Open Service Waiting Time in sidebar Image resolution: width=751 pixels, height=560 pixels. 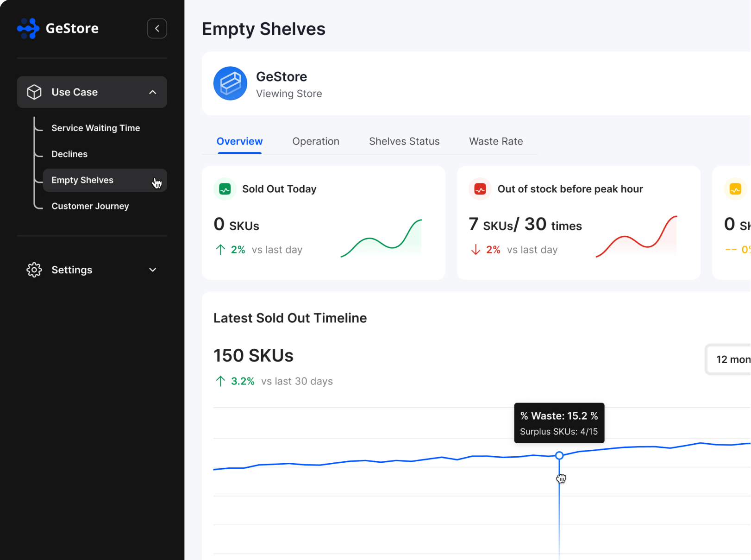point(96,128)
